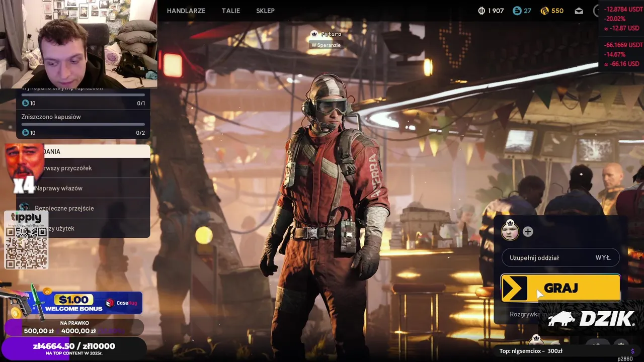Select the Bezpieczne przejście quest
644x362 pixels.
[x=84, y=208]
